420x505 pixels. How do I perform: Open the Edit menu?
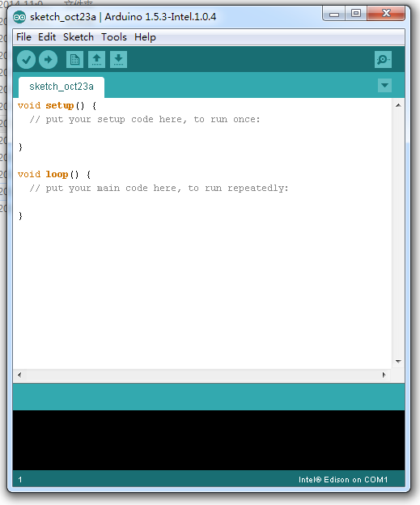(x=47, y=37)
